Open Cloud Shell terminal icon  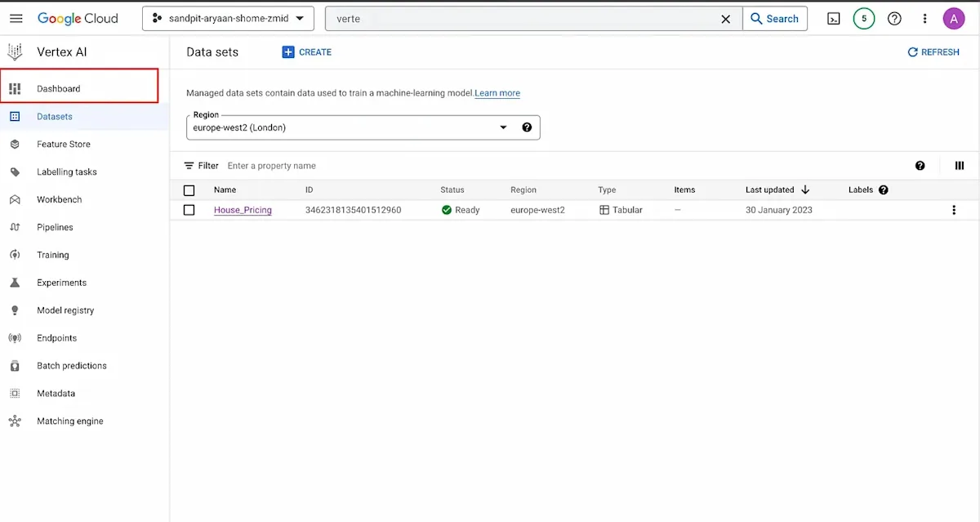(x=834, y=19)
